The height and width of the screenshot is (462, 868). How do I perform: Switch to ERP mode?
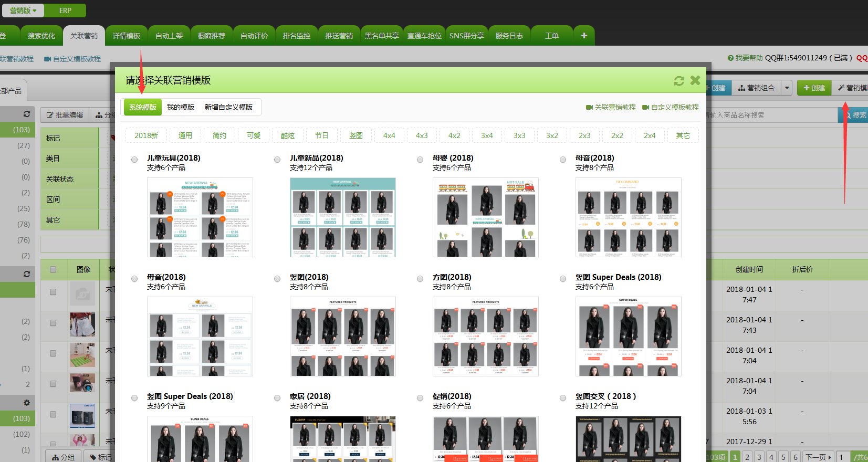[x=65, y=10]
